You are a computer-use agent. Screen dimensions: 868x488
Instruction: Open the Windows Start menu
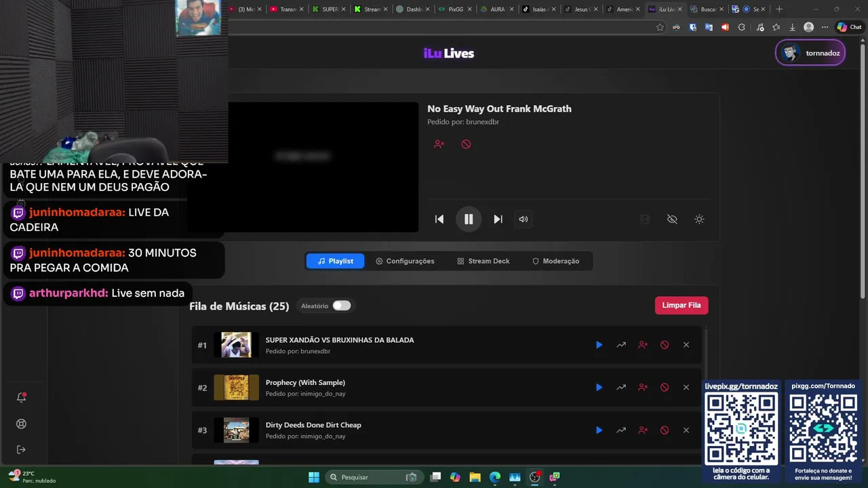click(314, 477)
